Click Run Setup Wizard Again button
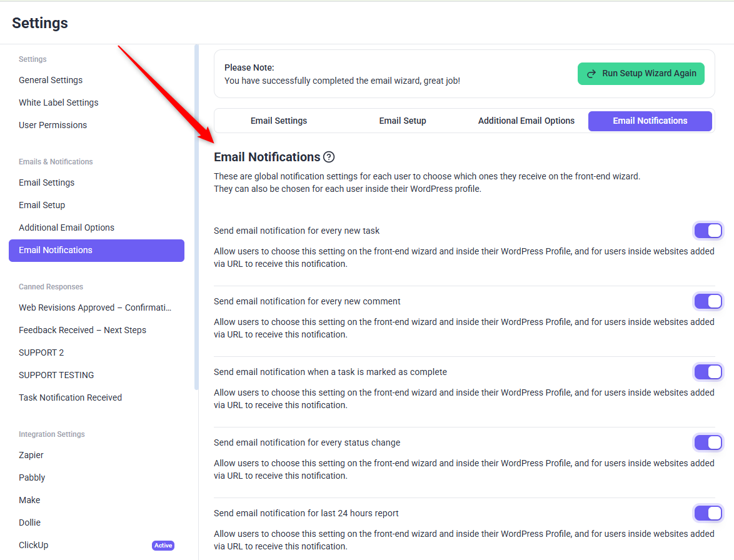This screenshot has height=560, width=734. tap(641, 73)
